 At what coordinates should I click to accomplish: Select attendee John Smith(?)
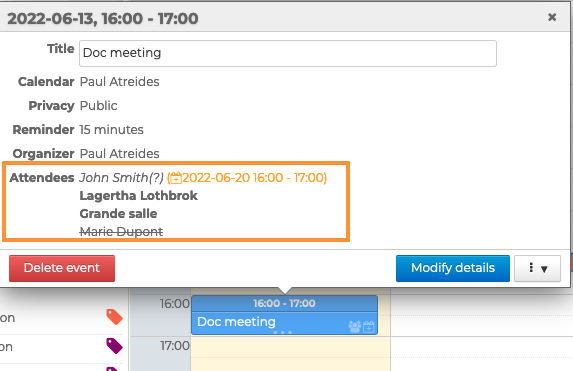click(x=121, y=178)
